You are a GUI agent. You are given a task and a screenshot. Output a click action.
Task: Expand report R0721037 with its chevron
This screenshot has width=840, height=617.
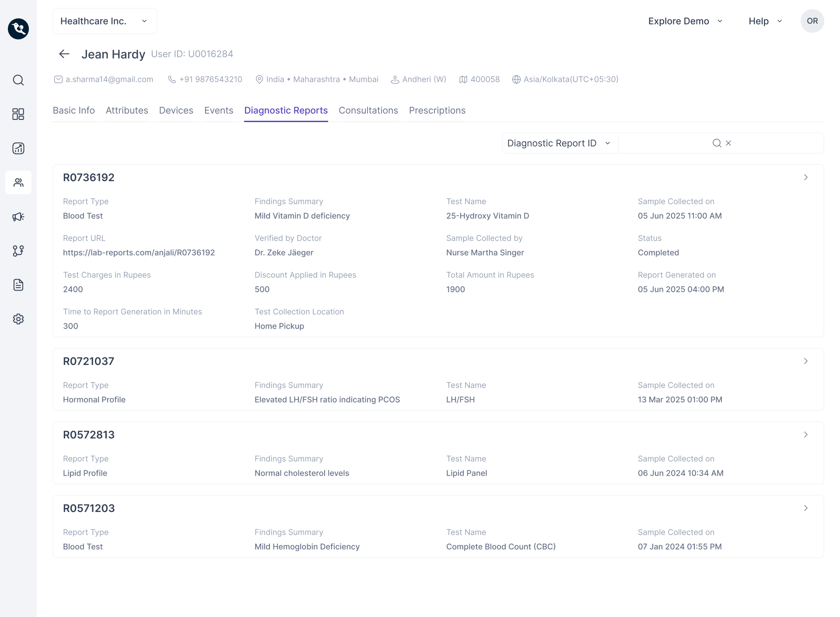805,361
